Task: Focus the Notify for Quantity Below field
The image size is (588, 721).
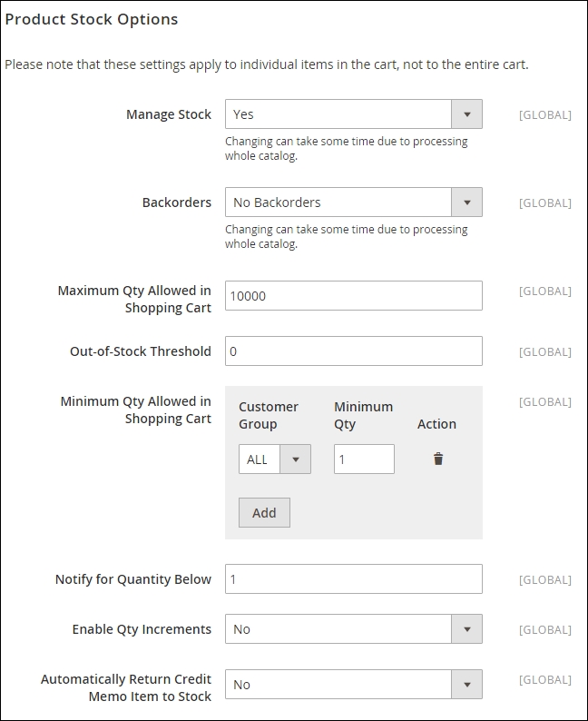Action: click(x=354, y=579)
